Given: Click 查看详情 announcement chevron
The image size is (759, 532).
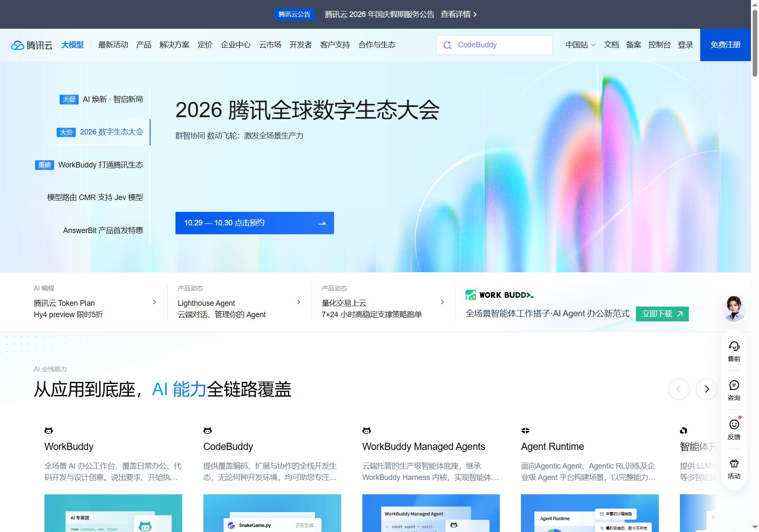Looking at the screenshot, I should (475, 14).
